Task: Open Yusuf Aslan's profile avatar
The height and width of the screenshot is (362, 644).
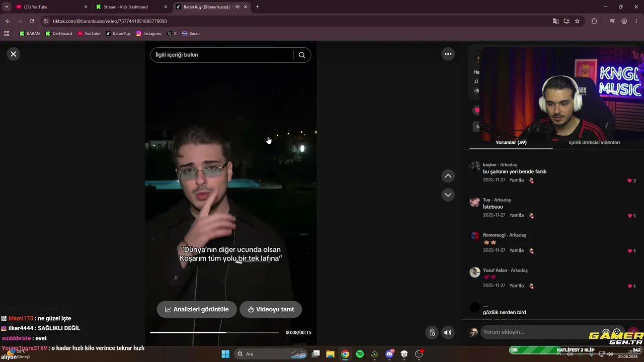Action: pyautogui.click(x=475, y=273)
